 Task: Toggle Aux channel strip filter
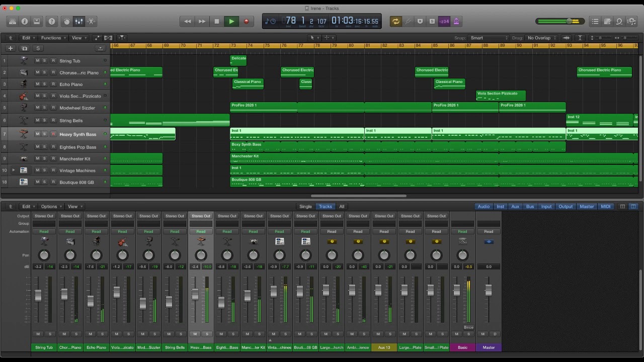pyautogui.click(x=515, y=207)
